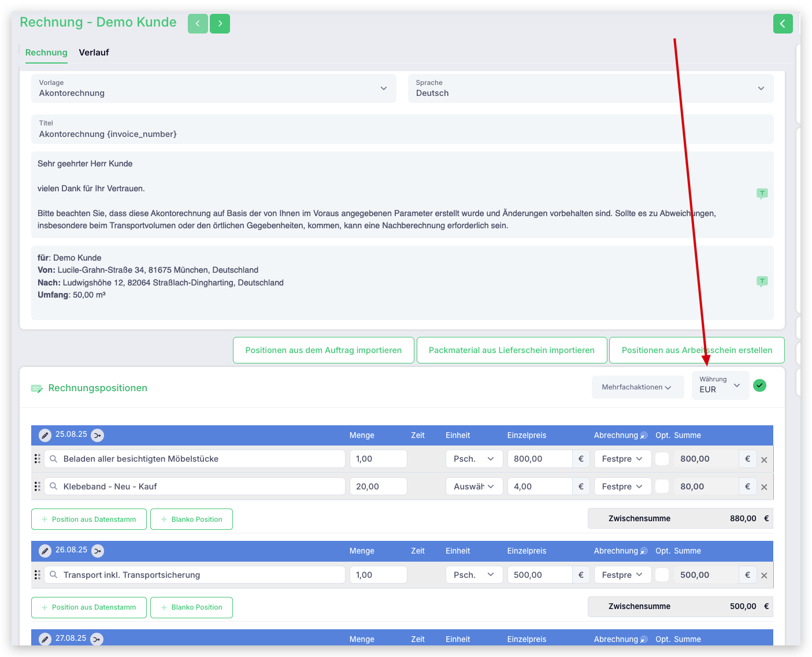Click Positionen aus Arbeitsschein erstellen

coord(697,350)
